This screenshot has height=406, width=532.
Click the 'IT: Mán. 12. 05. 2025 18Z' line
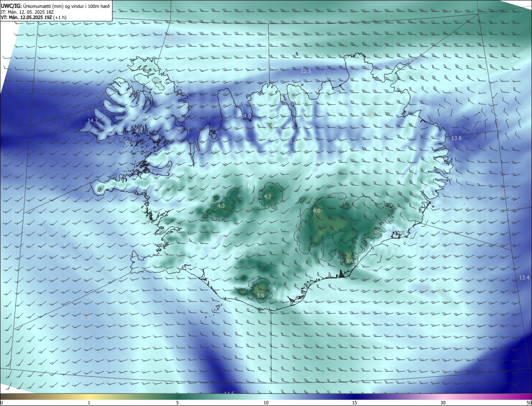(27, 12)
